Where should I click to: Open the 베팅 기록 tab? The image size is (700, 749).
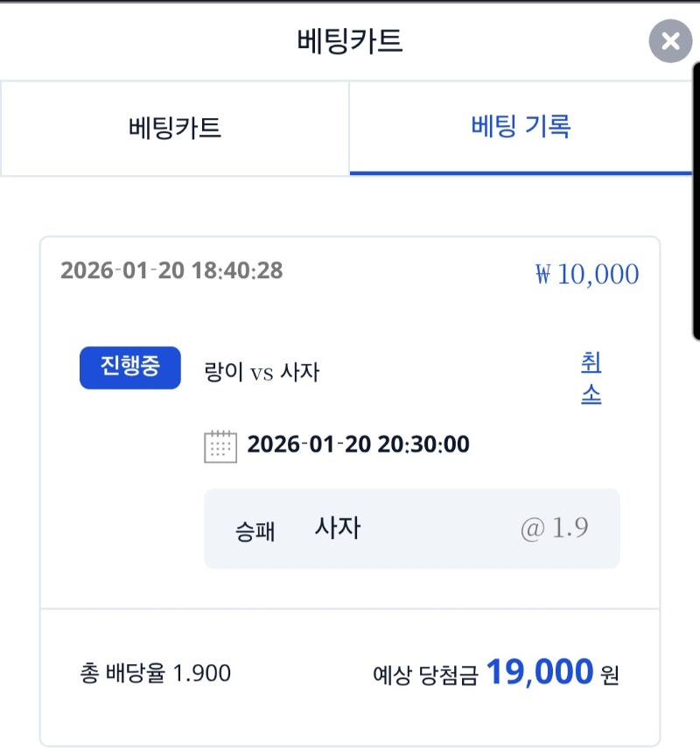click(x=521, y=128)
